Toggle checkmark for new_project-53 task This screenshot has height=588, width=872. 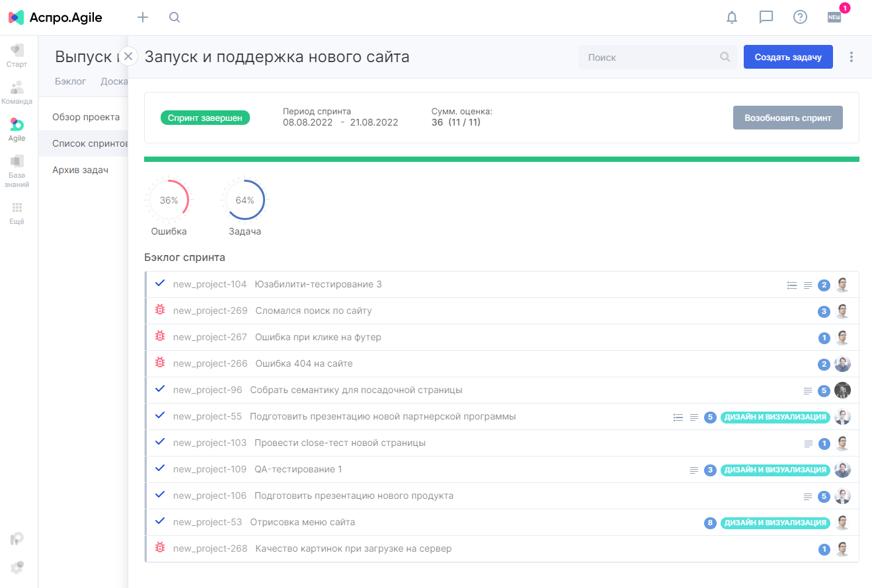point(159,521)
